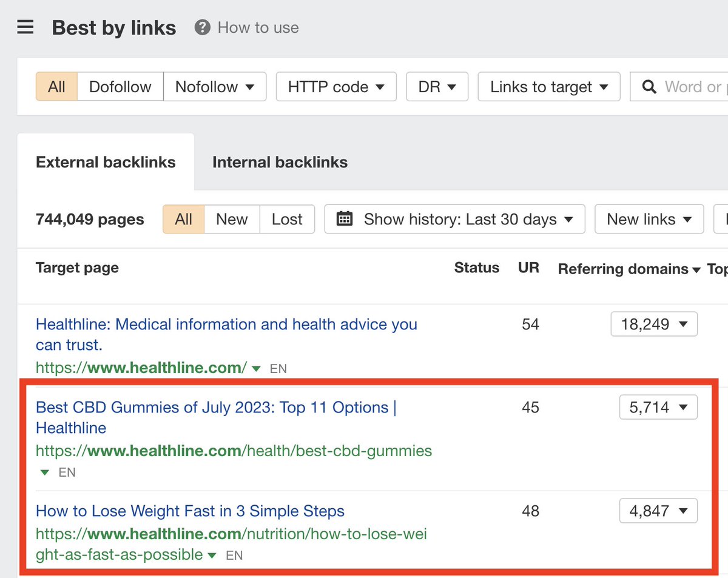This screenshot has height=578, width=728.
Task: Open Best CBD Gummies of July 2023 link
Action: pos(216,417)
